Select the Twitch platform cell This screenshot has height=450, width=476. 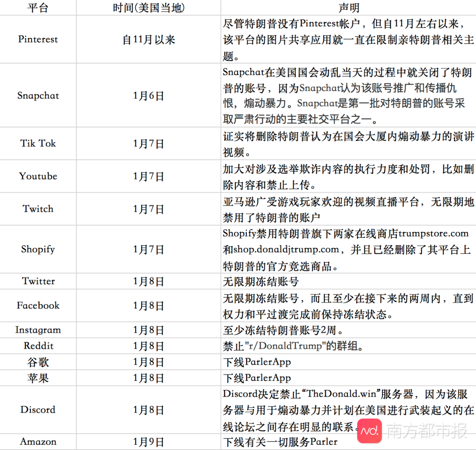click(x=38, y=209)
